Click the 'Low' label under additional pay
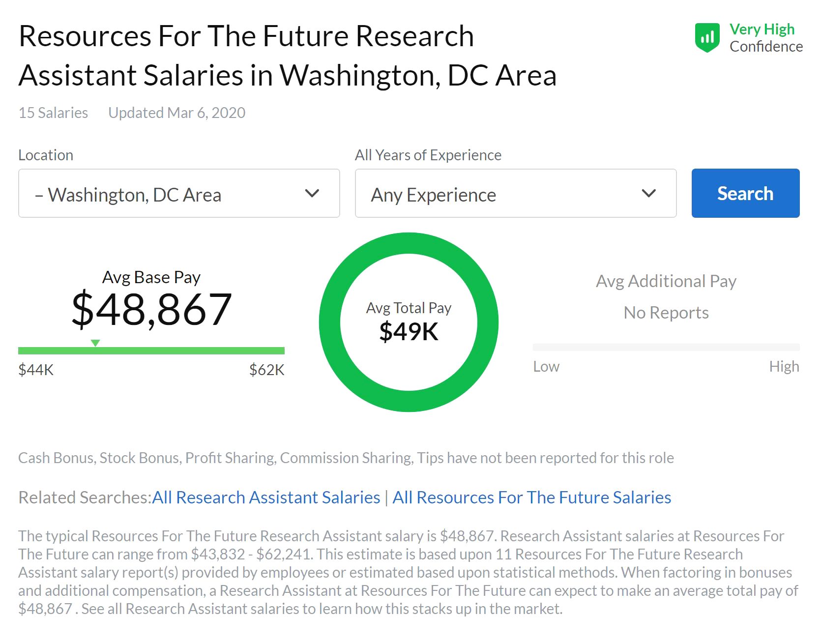The image size is (821, 644). [x=546, y=367]
